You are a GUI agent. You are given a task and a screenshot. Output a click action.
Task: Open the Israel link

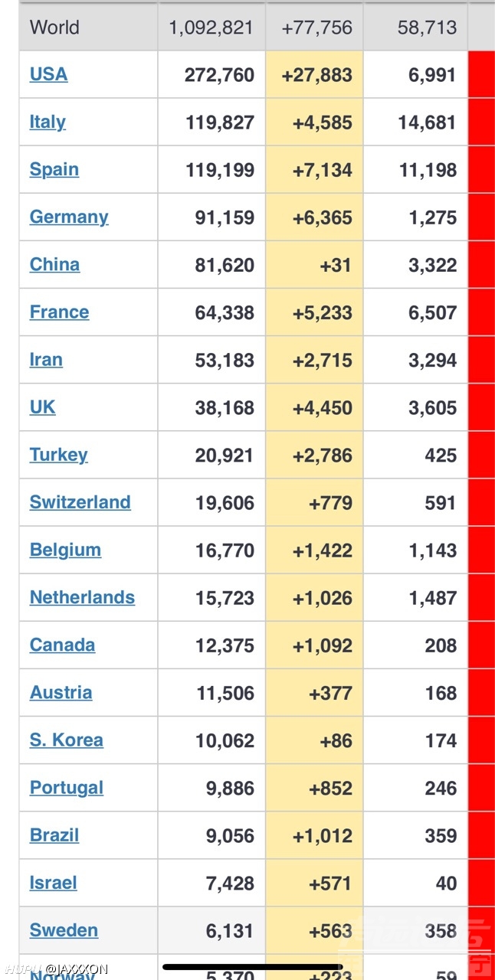(x=53, y=882)
